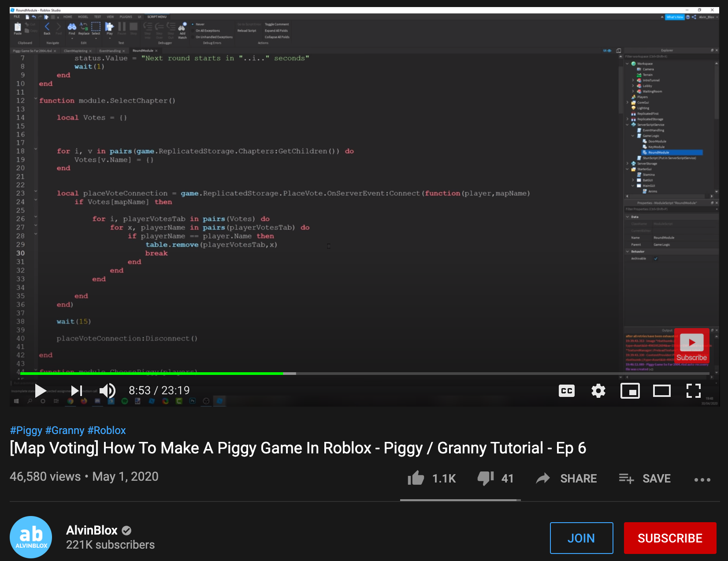Click Toggle Comment in Actions group

pos(277,24)
